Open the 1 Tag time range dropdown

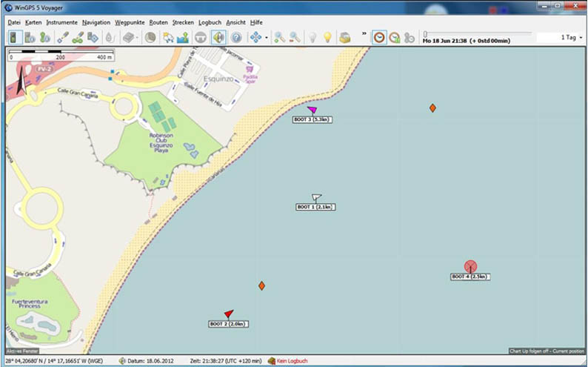tap(579, 37)
